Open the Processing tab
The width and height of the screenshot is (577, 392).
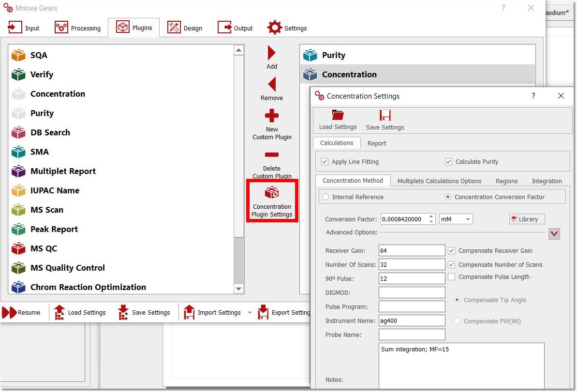click(x=78, y=29)
